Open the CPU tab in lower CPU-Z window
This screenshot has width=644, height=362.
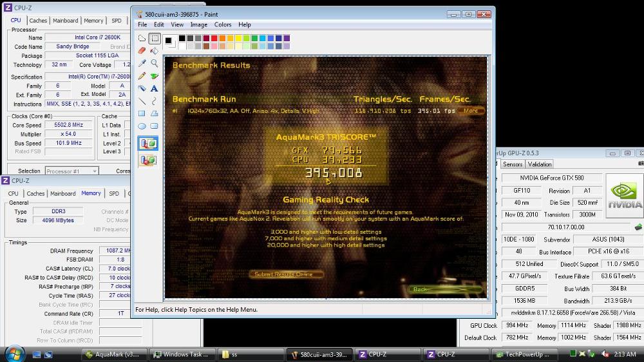pyautogui.click(x=13, y=193)
